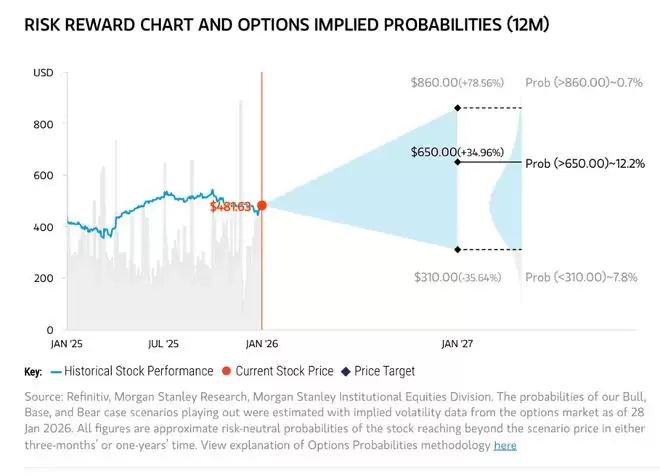660x475 pixels.
Task: Click the red current stock price dot
Action: pyautogui.click(x=262, y=206)
